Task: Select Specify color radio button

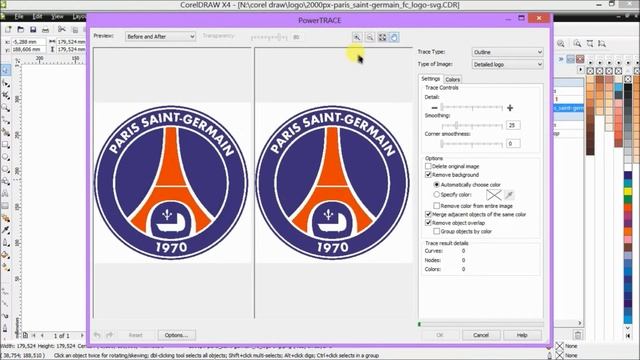Action: tap(436, 195)
